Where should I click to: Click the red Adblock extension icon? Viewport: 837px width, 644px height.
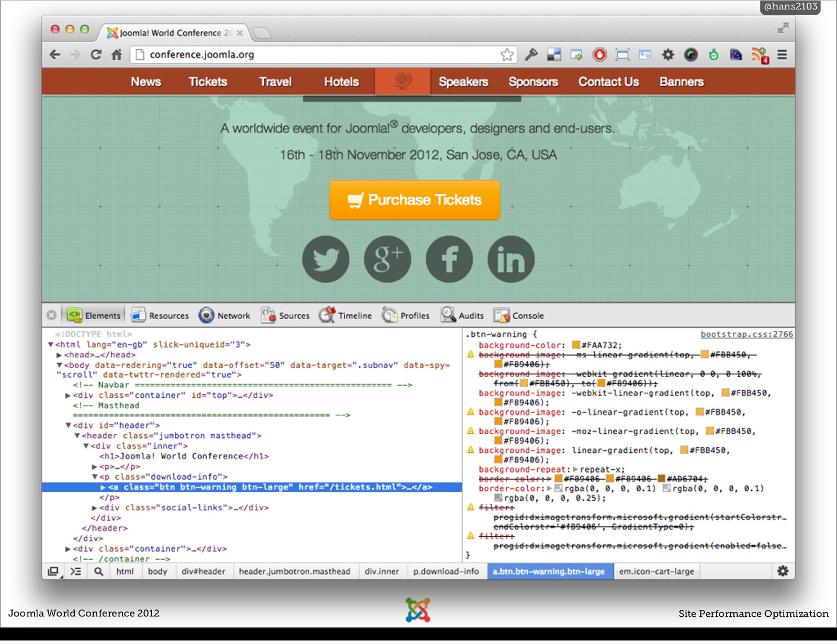pyautogui.click(x=600, y=54)
